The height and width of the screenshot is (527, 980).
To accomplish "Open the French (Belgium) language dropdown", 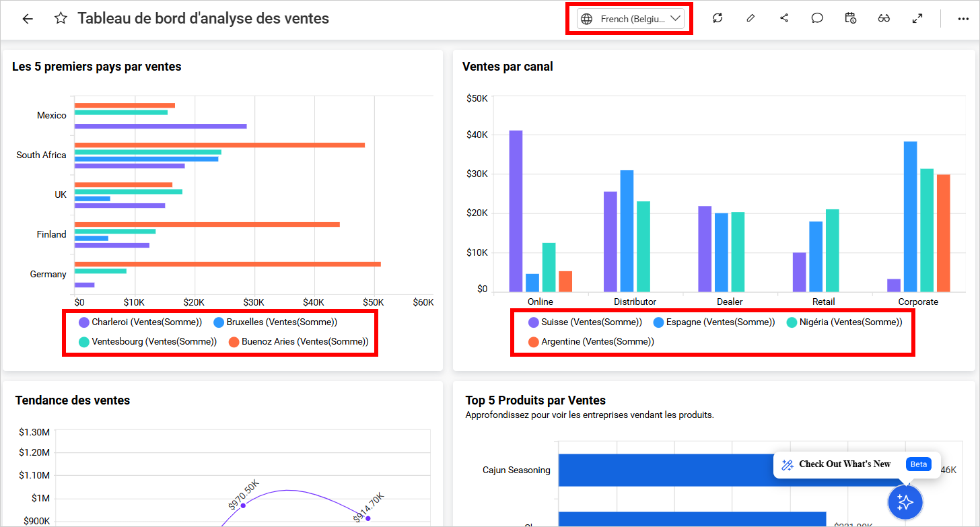I will [x=629, y=18].
